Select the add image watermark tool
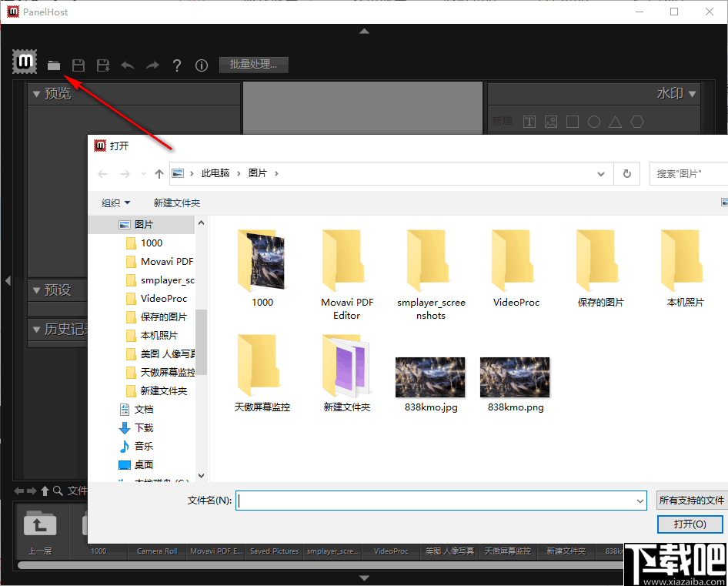Viewport: 728px width, 586px height. pyautogui.click(x=551, y=121)
